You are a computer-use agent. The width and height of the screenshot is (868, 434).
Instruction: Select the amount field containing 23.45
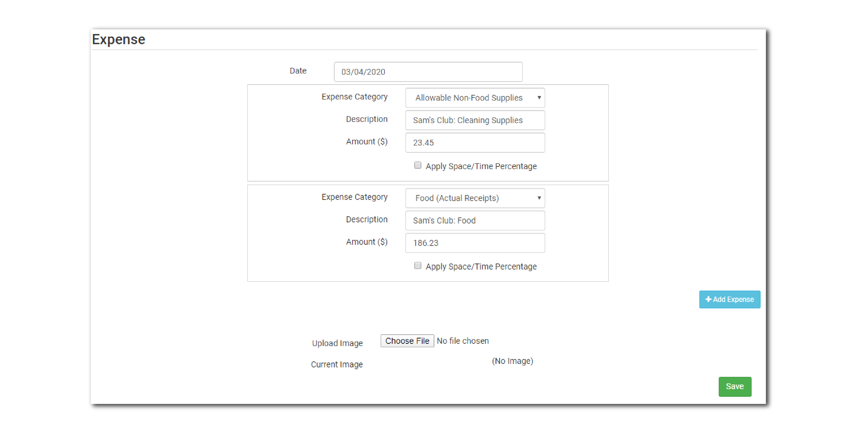click(x=475, y=143)
